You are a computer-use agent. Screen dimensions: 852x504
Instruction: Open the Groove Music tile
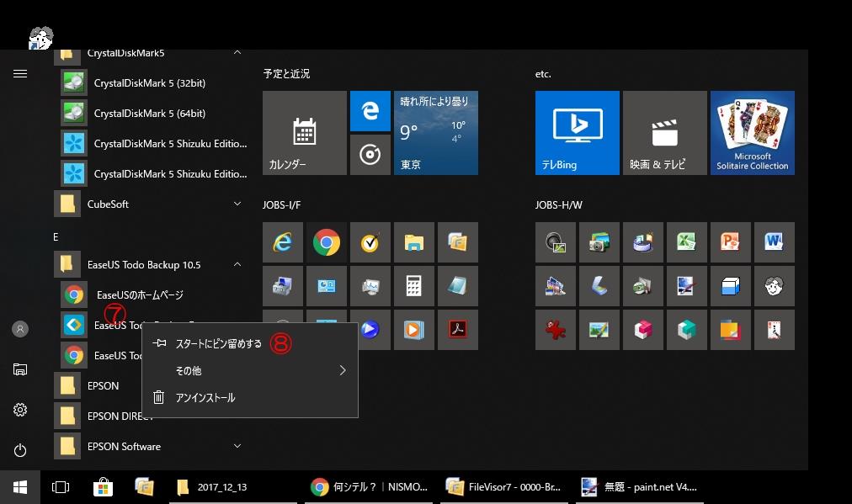point(370,155)
